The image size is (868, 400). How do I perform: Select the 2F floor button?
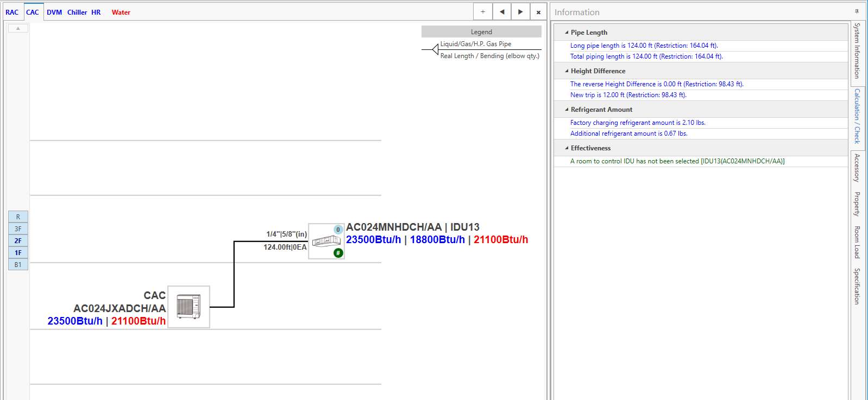tap(18, 241)
